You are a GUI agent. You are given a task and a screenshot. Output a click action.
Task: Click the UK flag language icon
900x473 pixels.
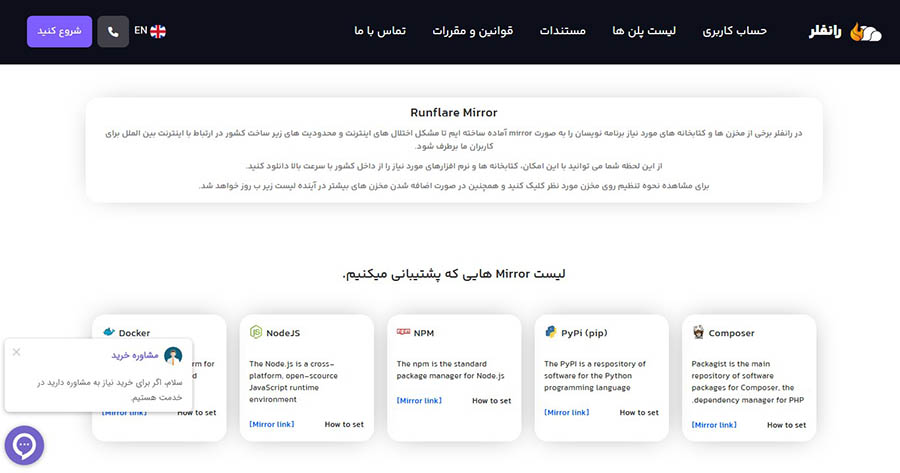(x=158, y=32)
